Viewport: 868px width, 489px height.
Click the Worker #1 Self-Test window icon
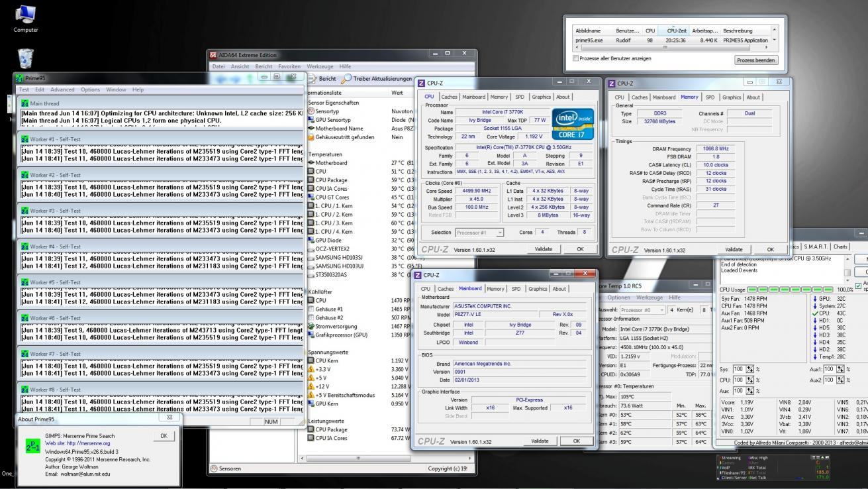pyautogui.click(x=25, y=138)
